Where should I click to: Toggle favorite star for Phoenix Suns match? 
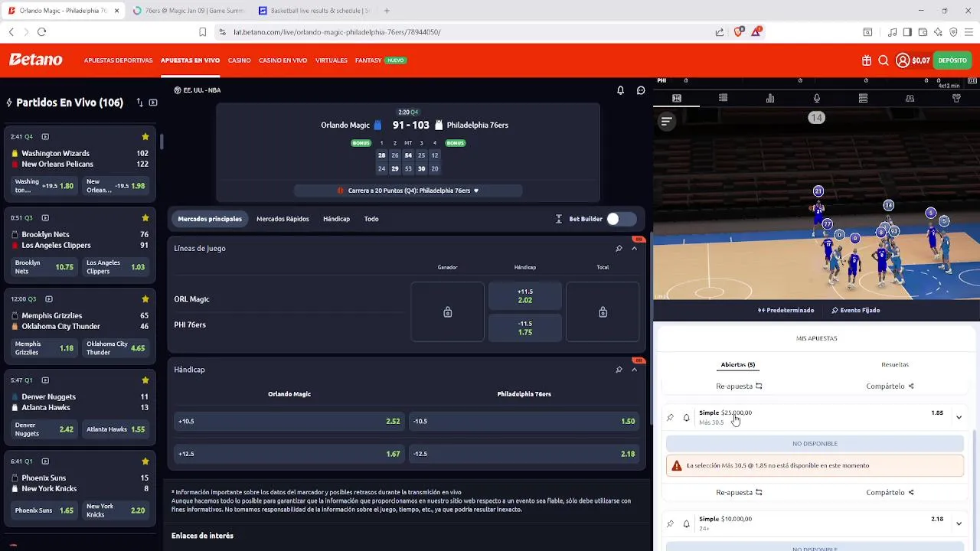(145, 461)
